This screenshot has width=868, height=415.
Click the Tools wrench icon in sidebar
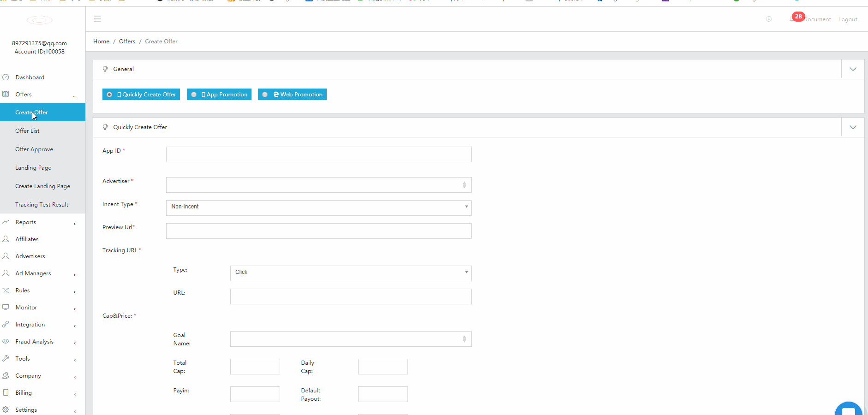pos(6,358)
